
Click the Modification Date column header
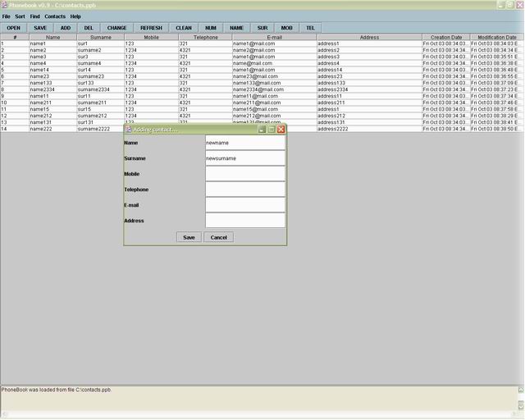click(x=497, y=37)
